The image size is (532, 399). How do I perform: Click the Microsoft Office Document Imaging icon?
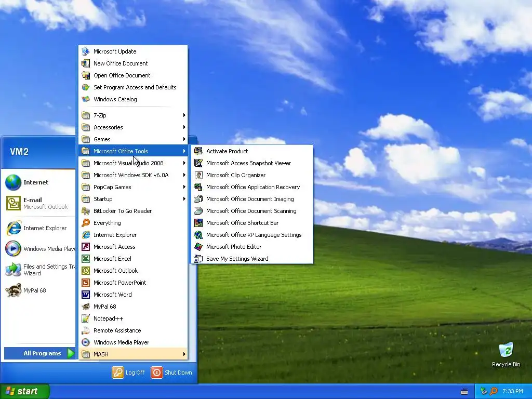[x=198, y=199]
